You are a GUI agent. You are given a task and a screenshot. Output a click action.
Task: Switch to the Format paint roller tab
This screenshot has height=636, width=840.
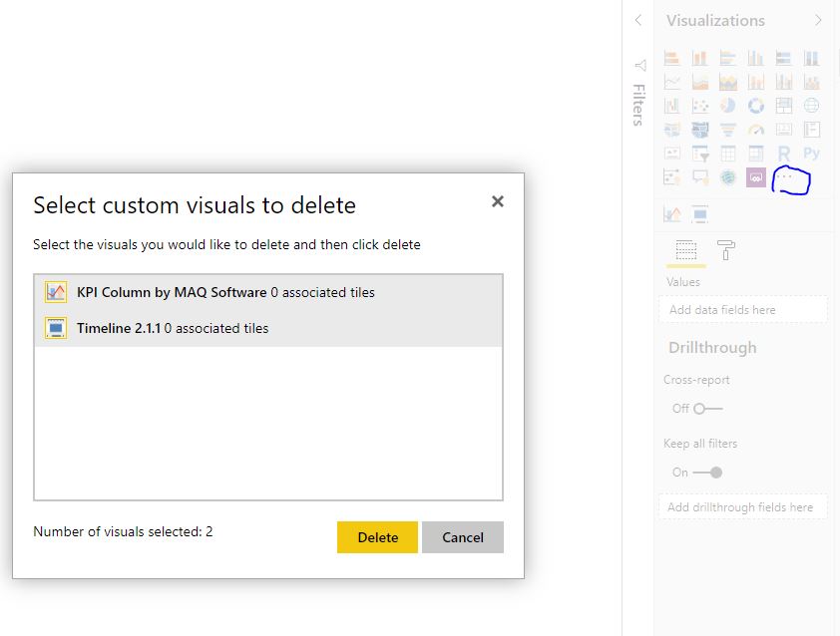(726, 250)
